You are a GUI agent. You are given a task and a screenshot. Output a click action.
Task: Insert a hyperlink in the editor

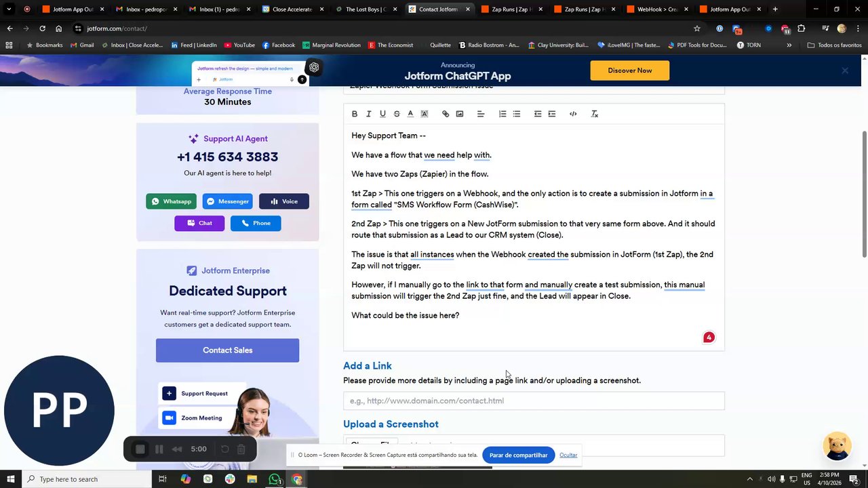click(446, 114)
